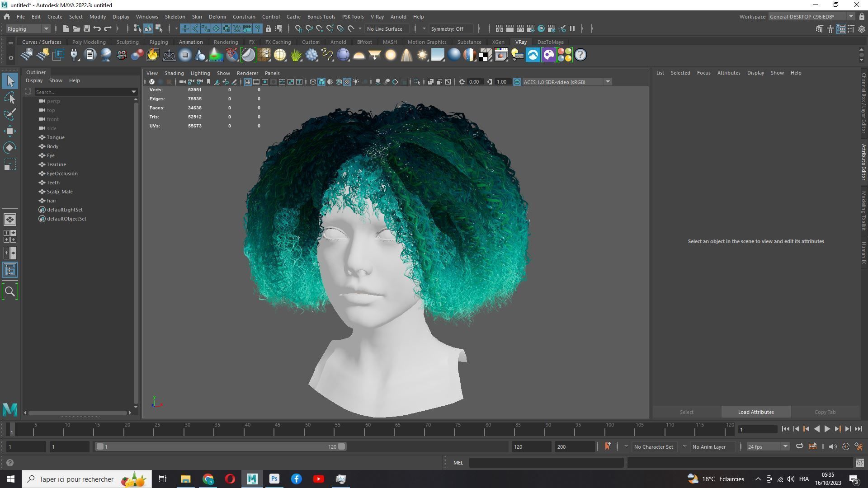Viewport: 868px width, 488px height.
Task: Click the V-Ray grass/fur shelf icon
Action: coord(296,55)
